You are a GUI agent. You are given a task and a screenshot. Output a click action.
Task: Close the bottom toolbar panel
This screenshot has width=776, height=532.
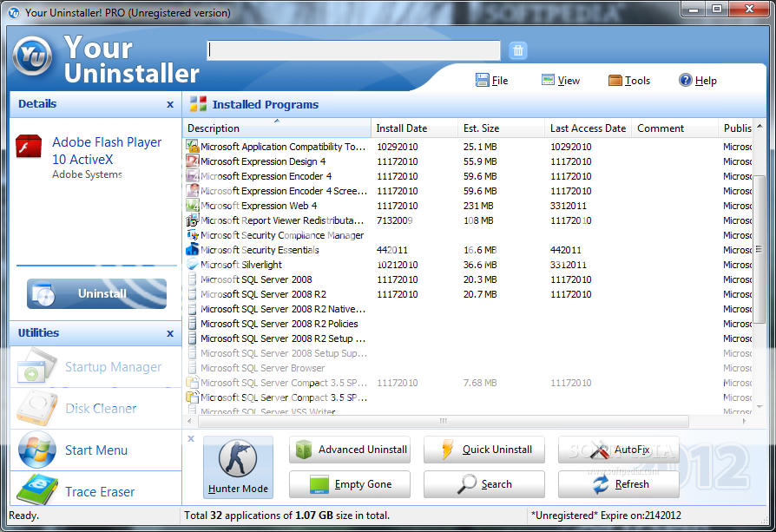(191, 438)
